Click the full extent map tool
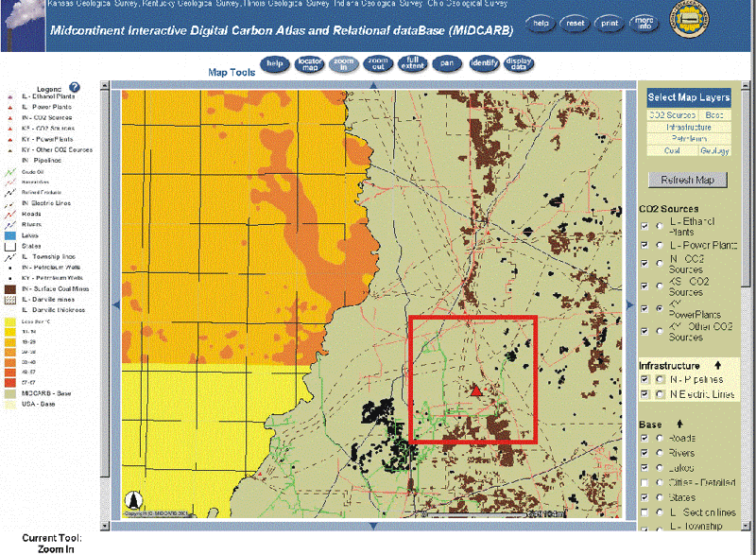 coord(412,63)
